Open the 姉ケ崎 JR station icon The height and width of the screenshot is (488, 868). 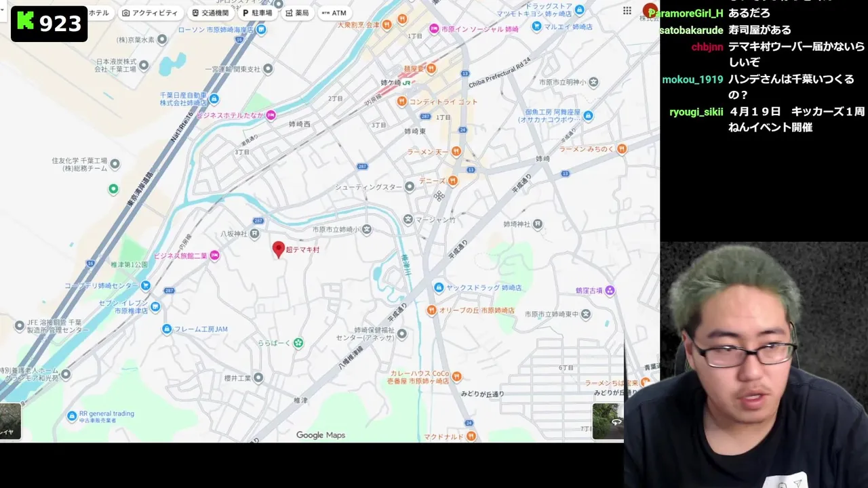pos(406,83)
